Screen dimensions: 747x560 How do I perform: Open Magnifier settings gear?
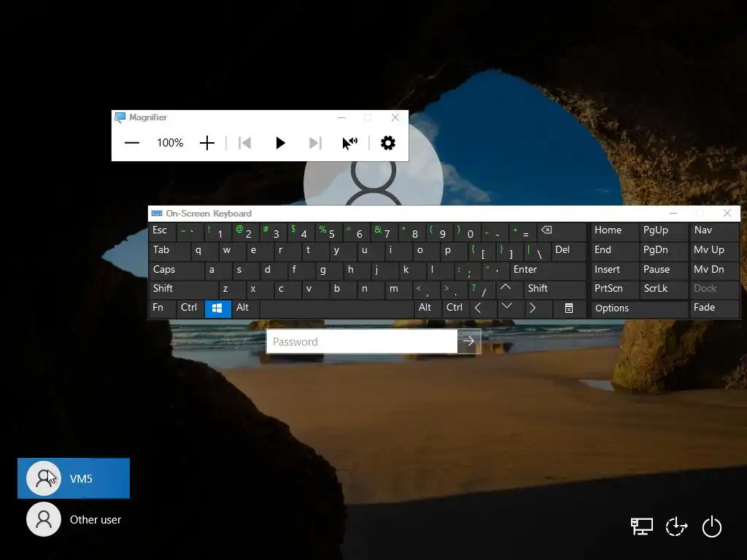point(388,143)
